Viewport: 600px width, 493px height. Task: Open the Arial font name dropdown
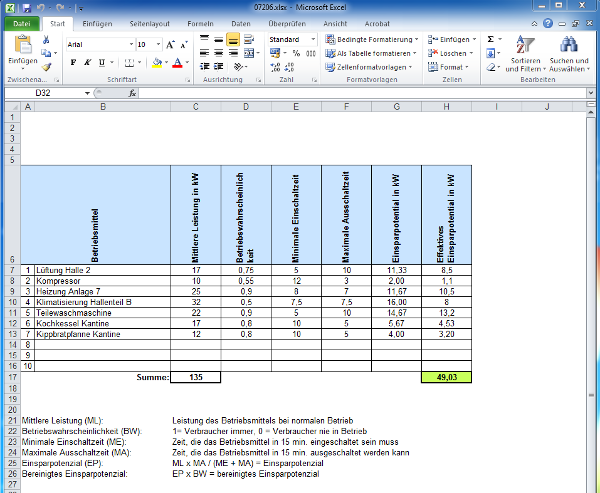130,45
